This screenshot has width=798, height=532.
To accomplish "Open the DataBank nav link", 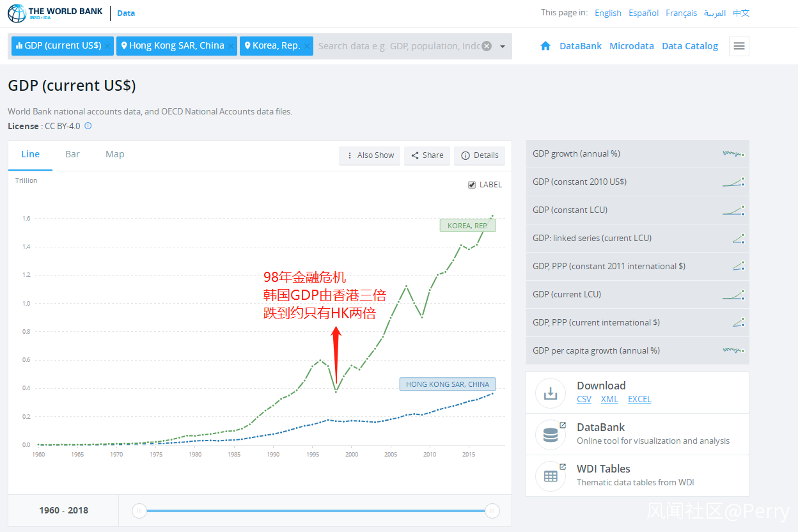I will pos(581,46).
